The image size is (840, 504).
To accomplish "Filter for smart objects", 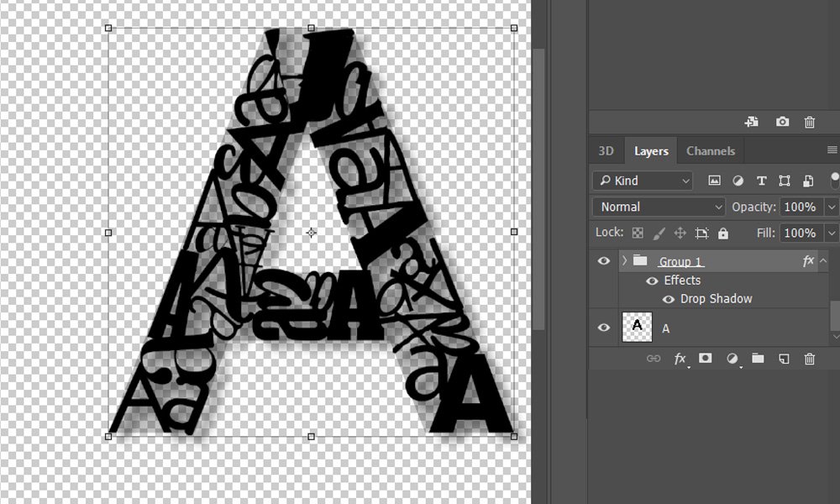I will pos(808,181).
